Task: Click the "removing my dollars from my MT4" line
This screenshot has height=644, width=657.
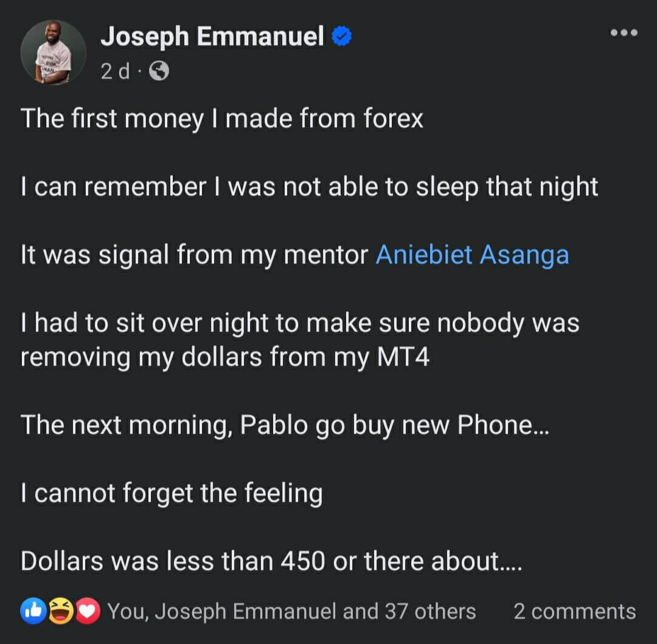Action: (x=225, y=357)
